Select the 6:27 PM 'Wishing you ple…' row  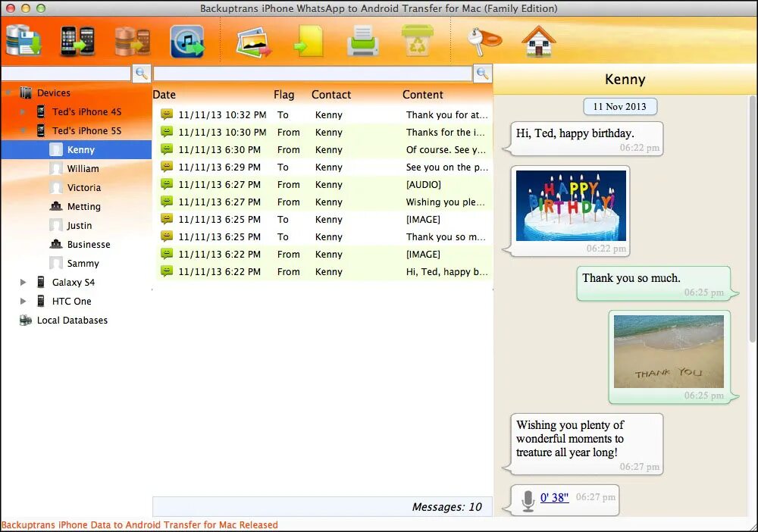(x=323, y=202)
